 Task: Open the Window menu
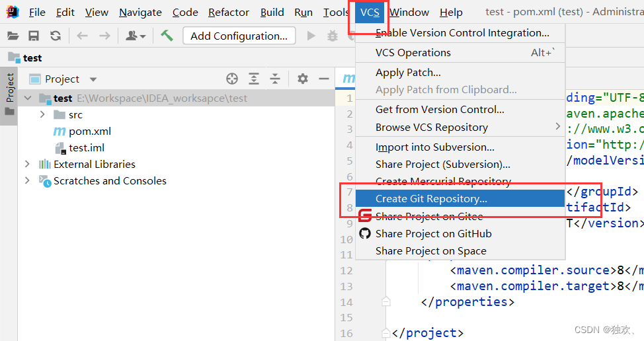[x=409, y=13]
